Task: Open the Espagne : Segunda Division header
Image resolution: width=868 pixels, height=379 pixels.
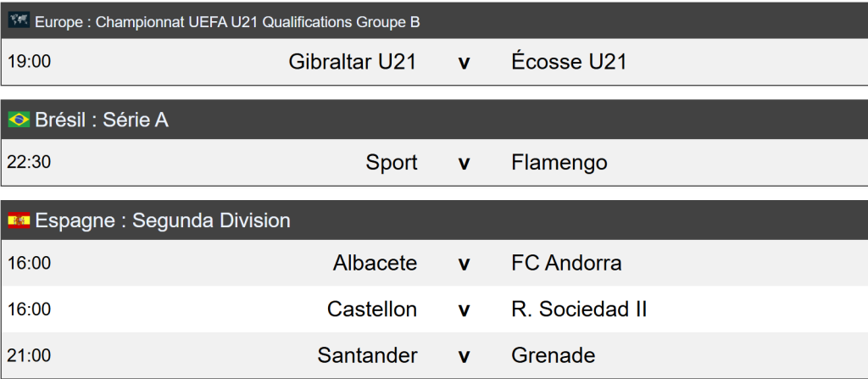Action: [x=163, y=220]
